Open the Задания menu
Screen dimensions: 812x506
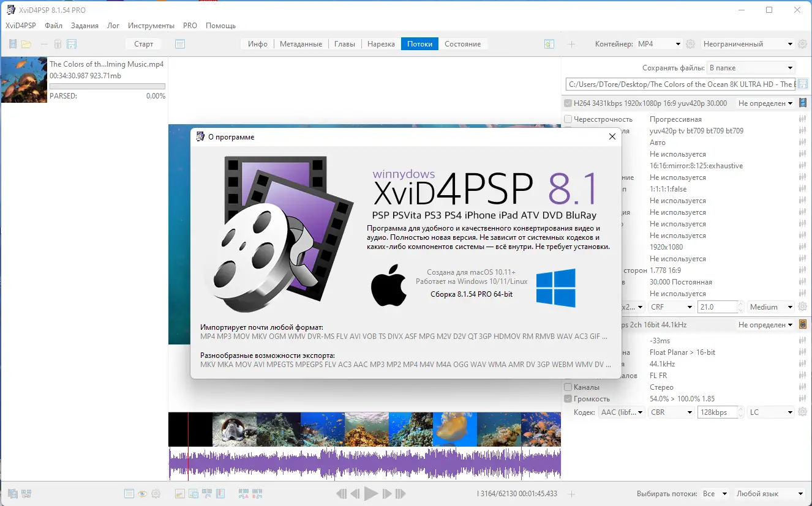pos(85,26)
